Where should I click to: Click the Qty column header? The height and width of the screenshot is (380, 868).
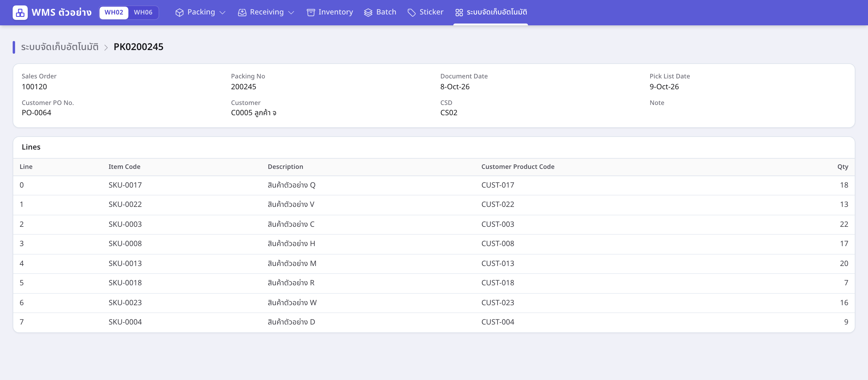[843, 166]
